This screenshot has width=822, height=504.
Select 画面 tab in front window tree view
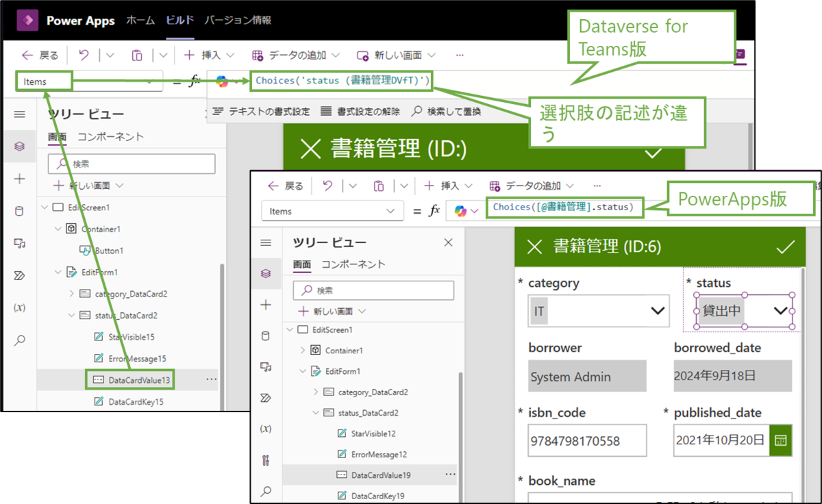[x=302, y=264]
